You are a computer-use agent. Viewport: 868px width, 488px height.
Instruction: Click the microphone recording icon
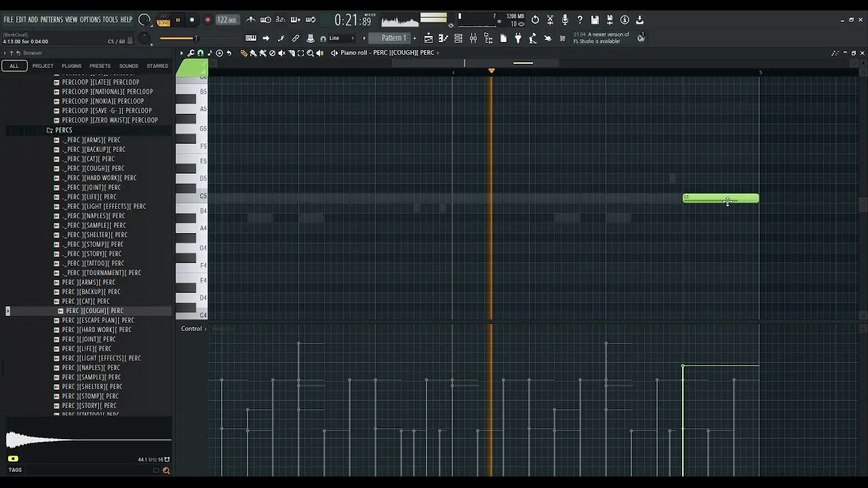click(565, 20)
